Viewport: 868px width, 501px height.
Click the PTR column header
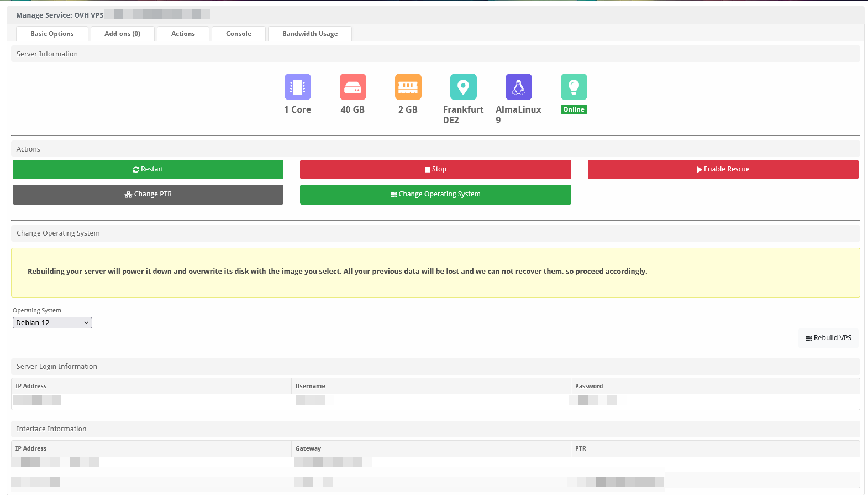pos(580,448)
